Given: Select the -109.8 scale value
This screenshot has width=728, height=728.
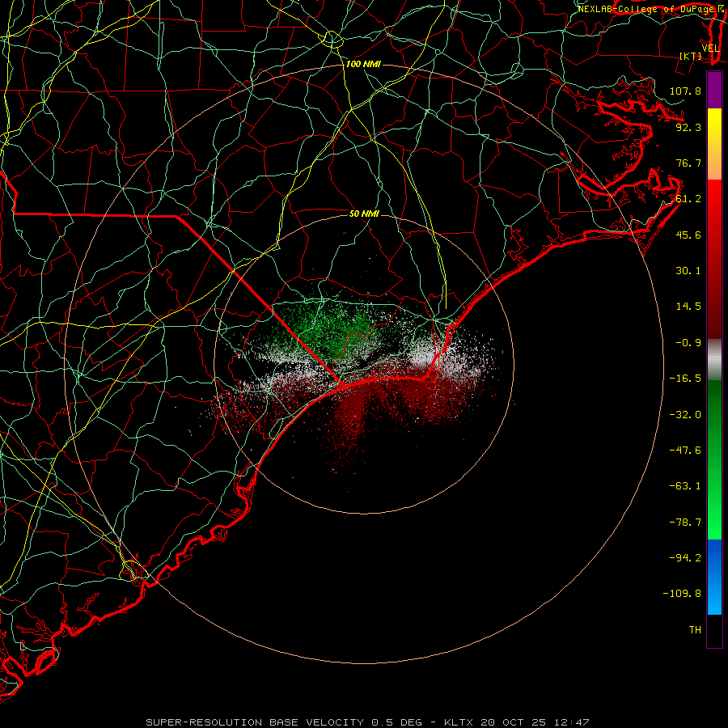Looking at the screenshot, I should coord(682,594).
